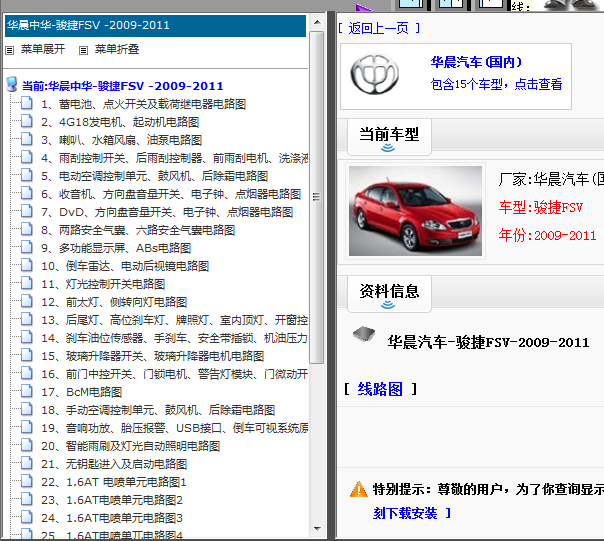Click the page icon for 21、无钥匙进入及启动电路图
This screenshot has width=604, height=541.
point(27,463)
